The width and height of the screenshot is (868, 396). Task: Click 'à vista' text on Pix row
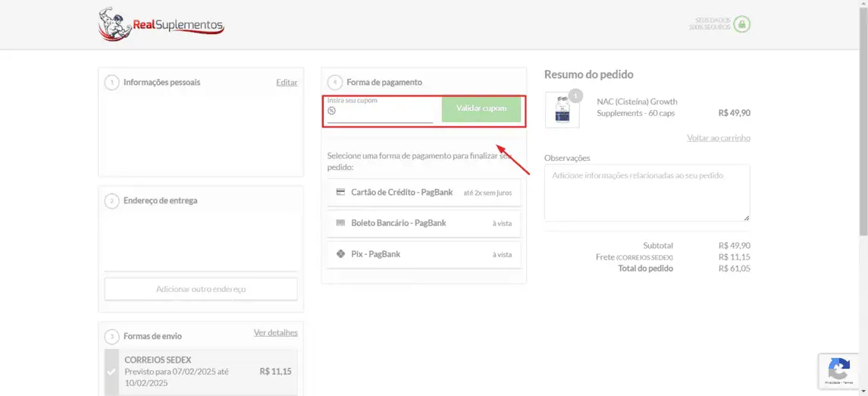[502, 255]
